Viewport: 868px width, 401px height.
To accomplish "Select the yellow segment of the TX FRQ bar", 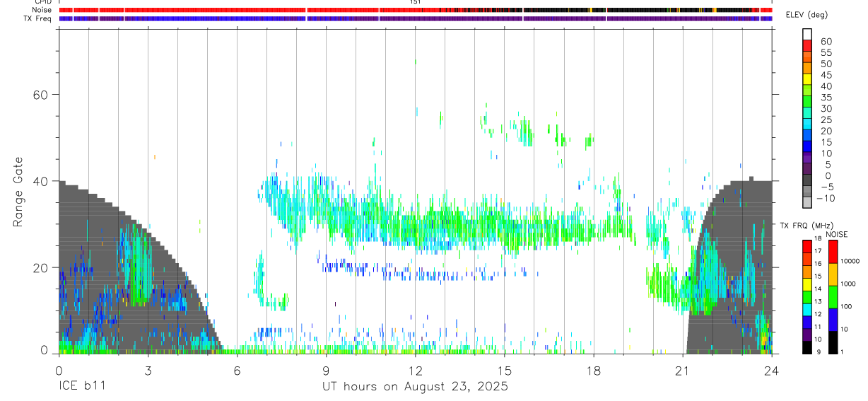I will tap(807, 284).
